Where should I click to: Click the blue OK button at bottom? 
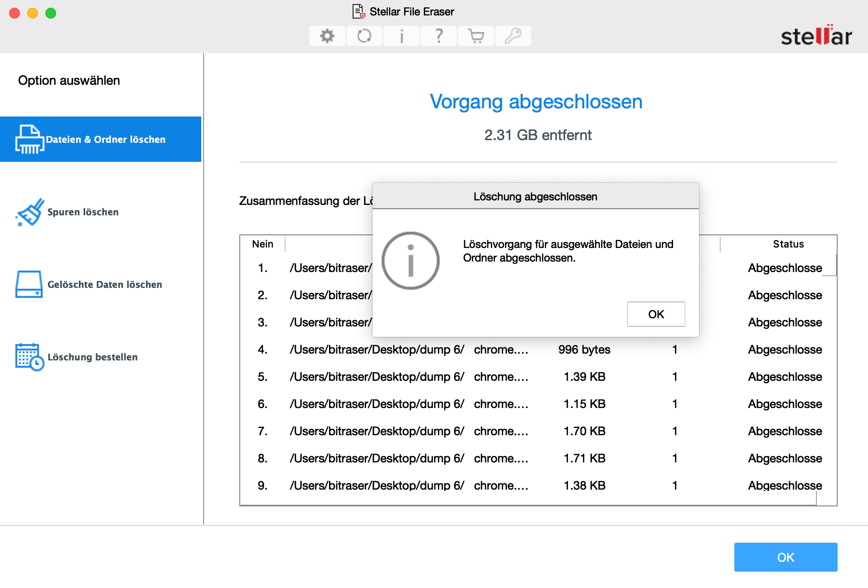[786, 557]
